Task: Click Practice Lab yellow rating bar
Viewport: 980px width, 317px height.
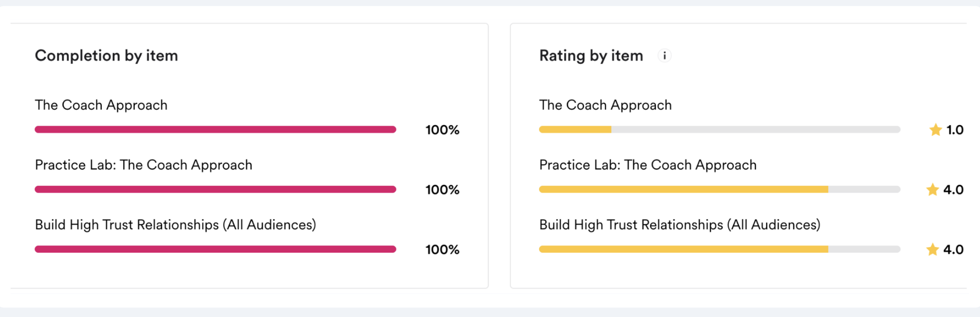Action: coord(720,189)
